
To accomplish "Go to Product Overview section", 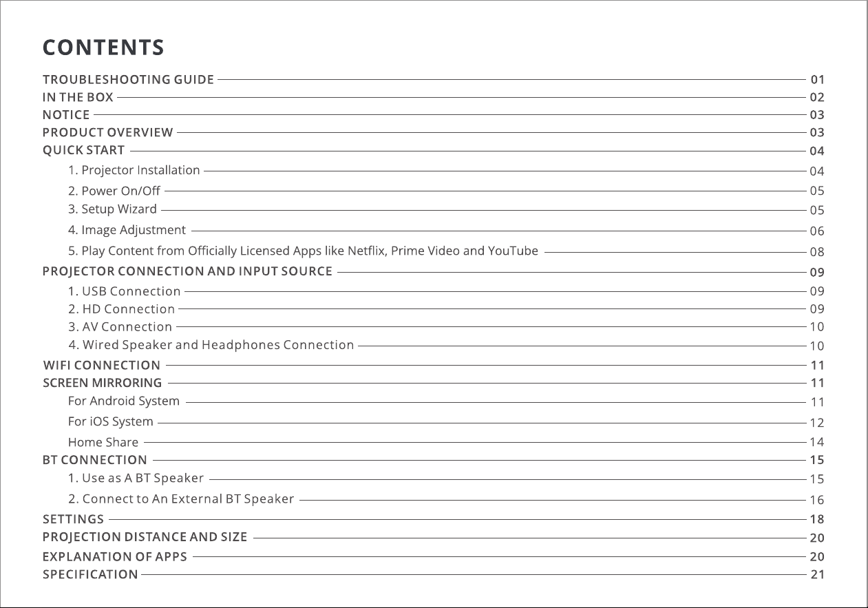I will pyautogui.click(x=108, y=132).
